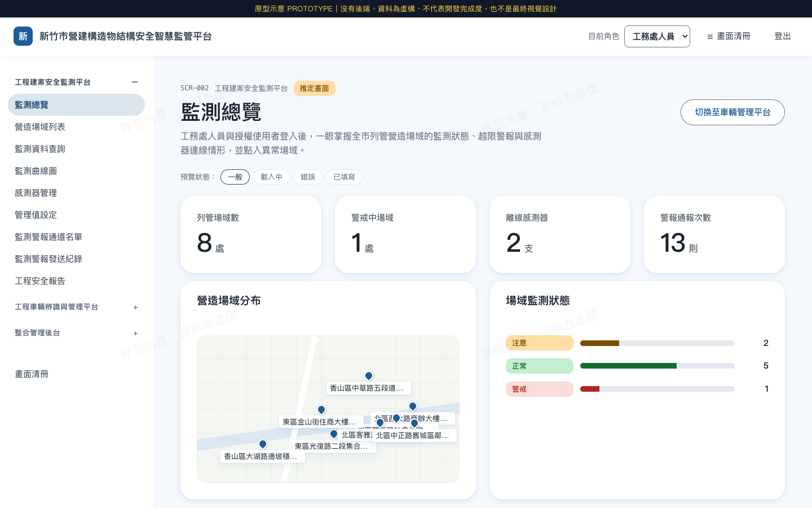Image resolution: width=812 pixels, height=508 pixels.
Task: Click the 監測總覽 page title
Action: 221,112
